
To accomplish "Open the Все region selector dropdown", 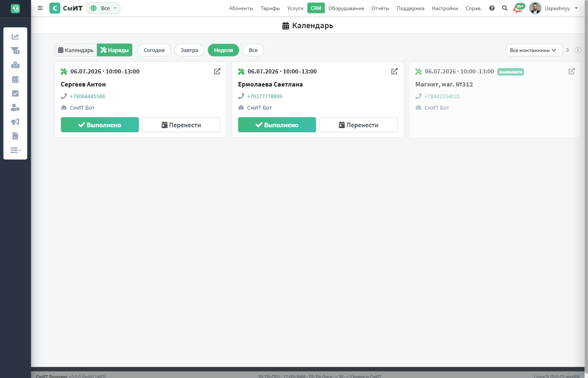I will coord(103,8).
